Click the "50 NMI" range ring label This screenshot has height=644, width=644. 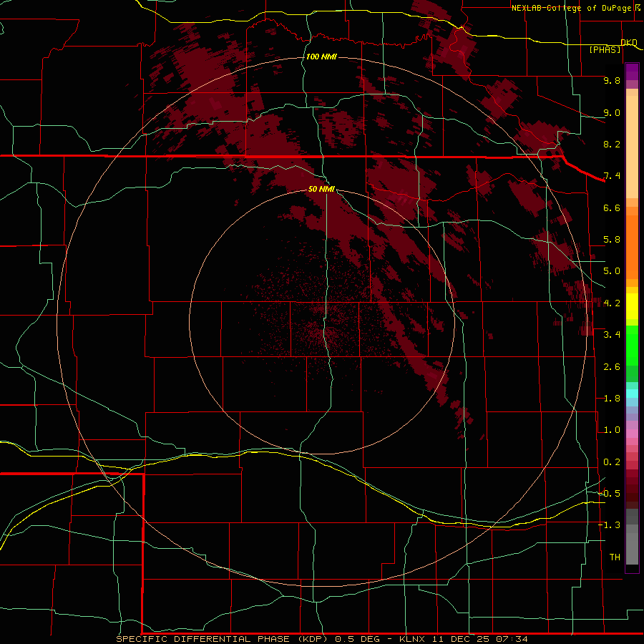321,189
